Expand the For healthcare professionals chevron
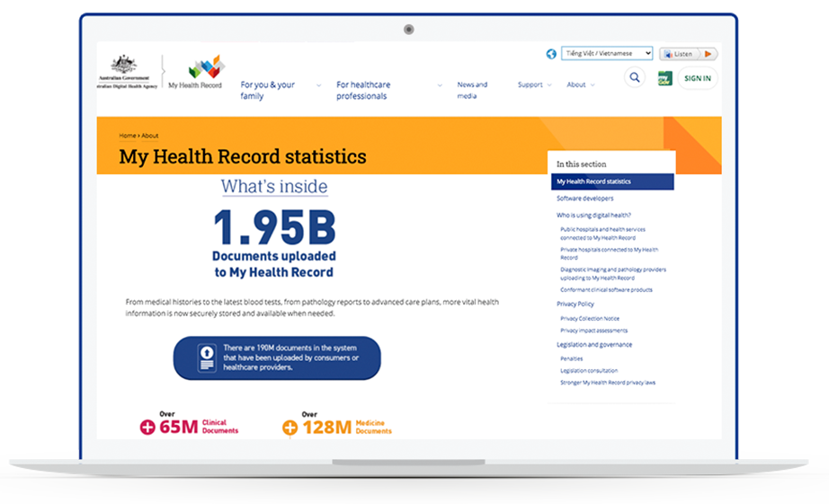 [440, 85]
